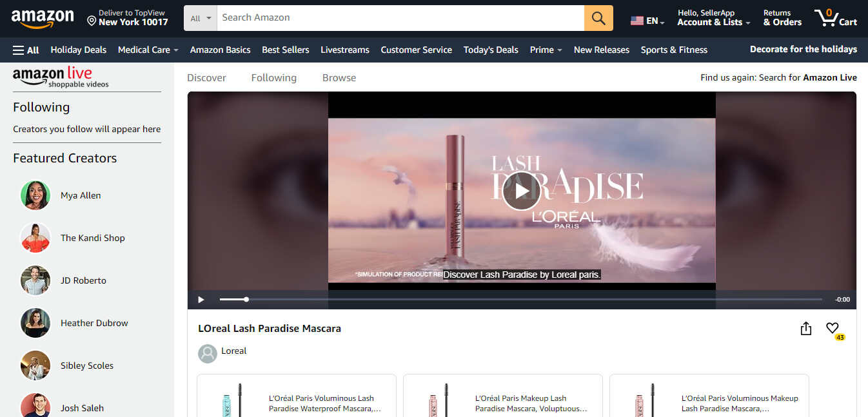The width and height of the screenshot is (868, 417).
Task: Switch to the Following tab
Action: pos(273,77)
